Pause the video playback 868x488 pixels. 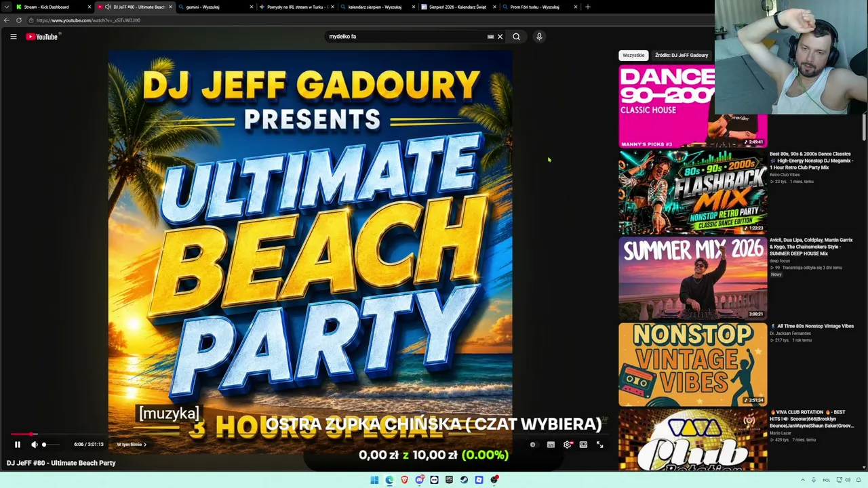pos(18,445)
